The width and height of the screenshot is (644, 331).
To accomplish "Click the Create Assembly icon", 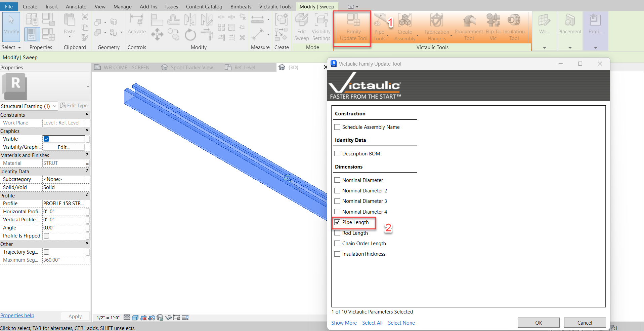I will click(x=405, y=28).
